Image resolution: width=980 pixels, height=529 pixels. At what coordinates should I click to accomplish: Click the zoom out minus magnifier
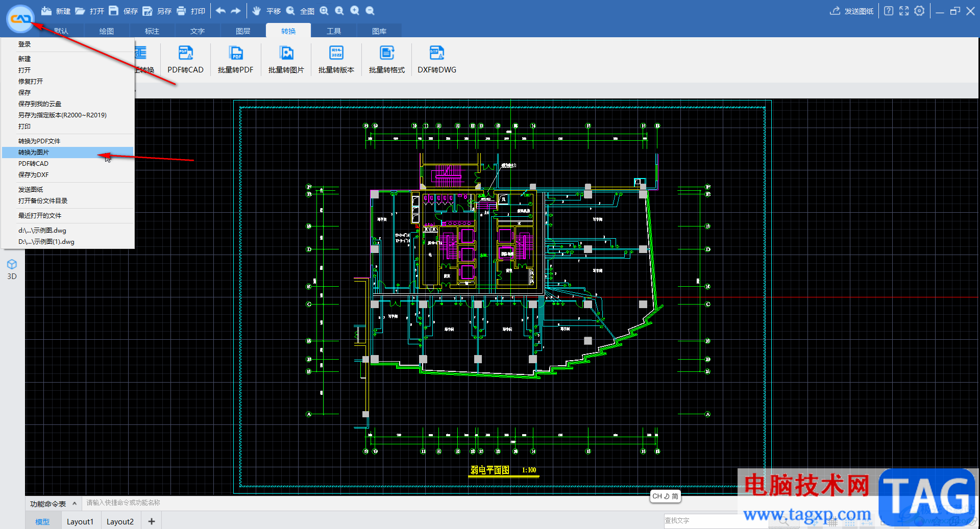[x=370, y=11]
